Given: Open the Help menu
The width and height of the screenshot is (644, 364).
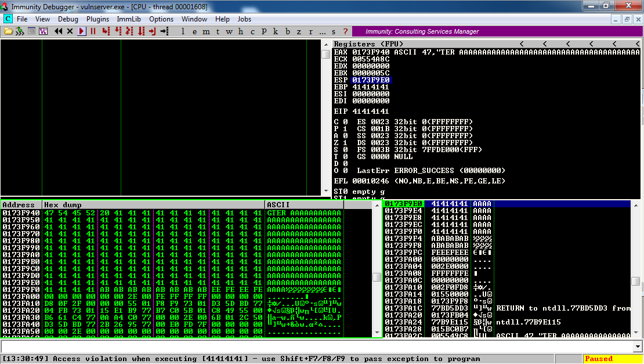Looking at the screenshot, I should (x=222, y=19).
